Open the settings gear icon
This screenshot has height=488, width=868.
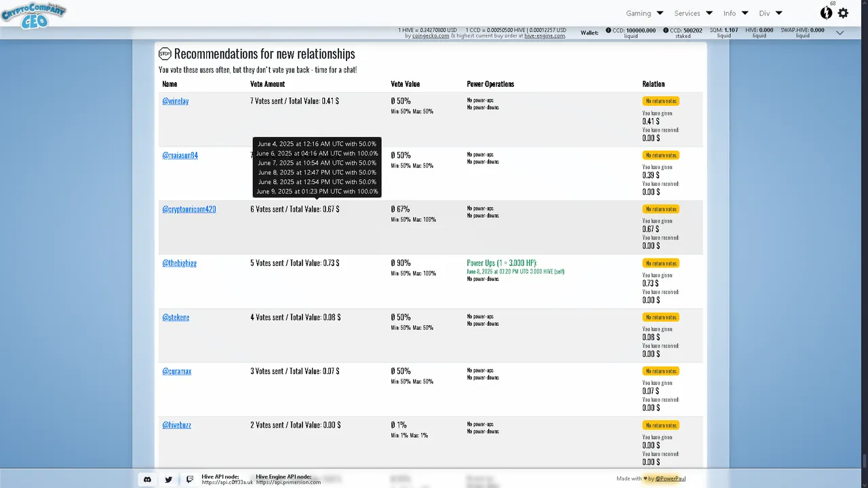coord(843,13)
